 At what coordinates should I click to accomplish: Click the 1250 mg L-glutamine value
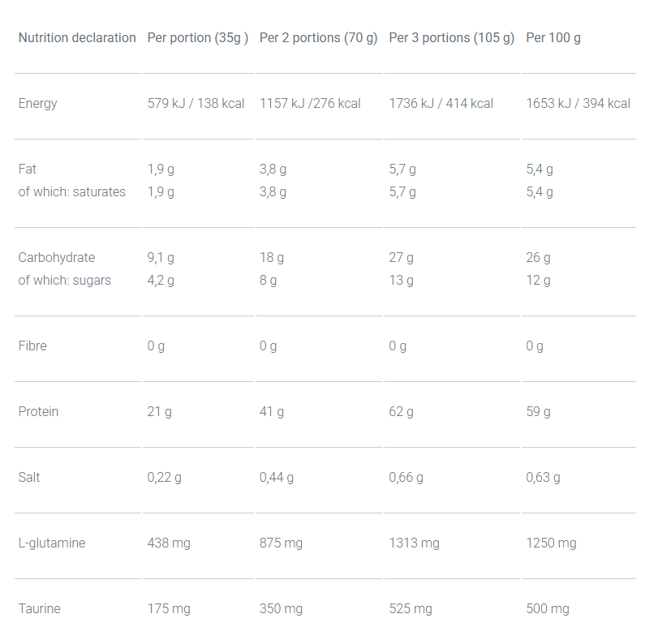point(551,543)
